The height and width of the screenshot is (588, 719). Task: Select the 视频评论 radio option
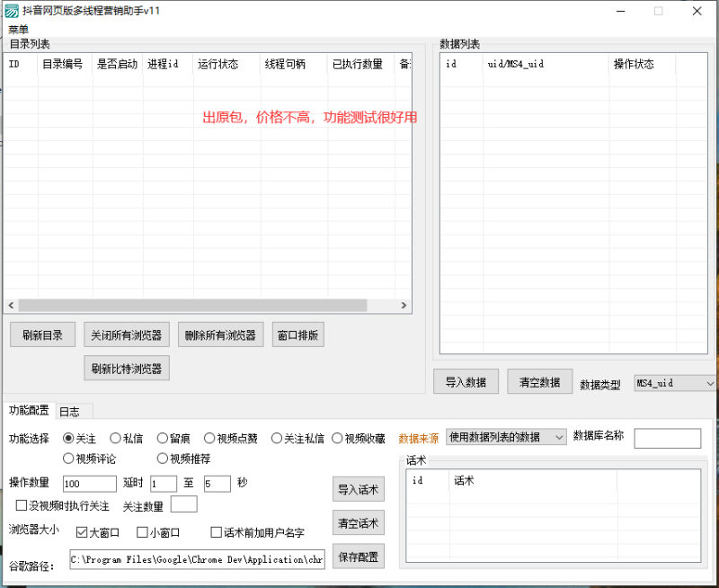click(x=69, y=459)
